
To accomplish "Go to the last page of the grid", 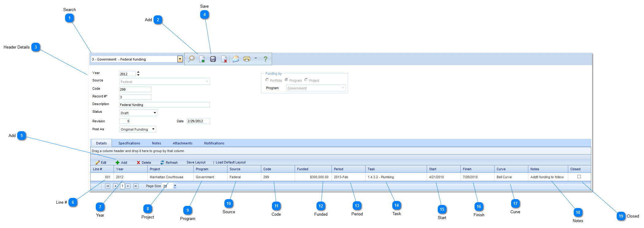I will coord(136,186).
